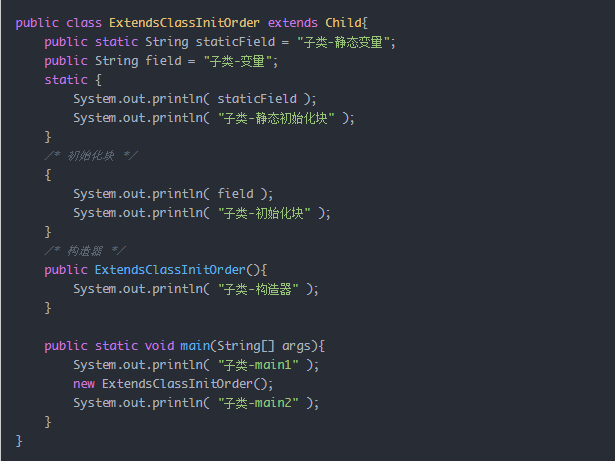Click the string "子类-静态变量"
Image resolution: width=615 pixels, height=461 pixels.
[344, 42]
